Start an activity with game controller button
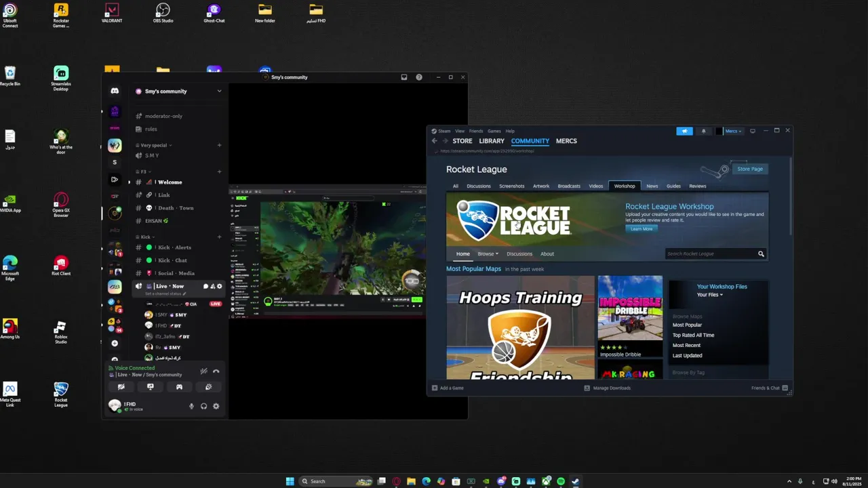Image resolution: width=868 pixels, height=488 pixels. [x=179, y=387]
